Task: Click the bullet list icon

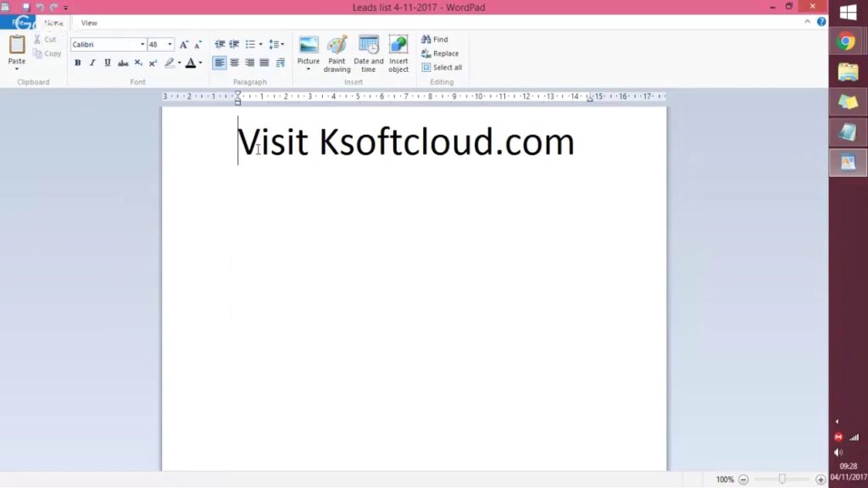Action: point(250,44)
